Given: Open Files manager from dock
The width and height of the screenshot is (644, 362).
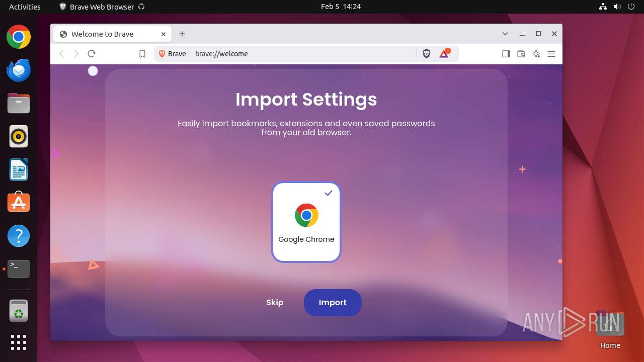Looking at the screenshot, I should click(x=19, y=103).
